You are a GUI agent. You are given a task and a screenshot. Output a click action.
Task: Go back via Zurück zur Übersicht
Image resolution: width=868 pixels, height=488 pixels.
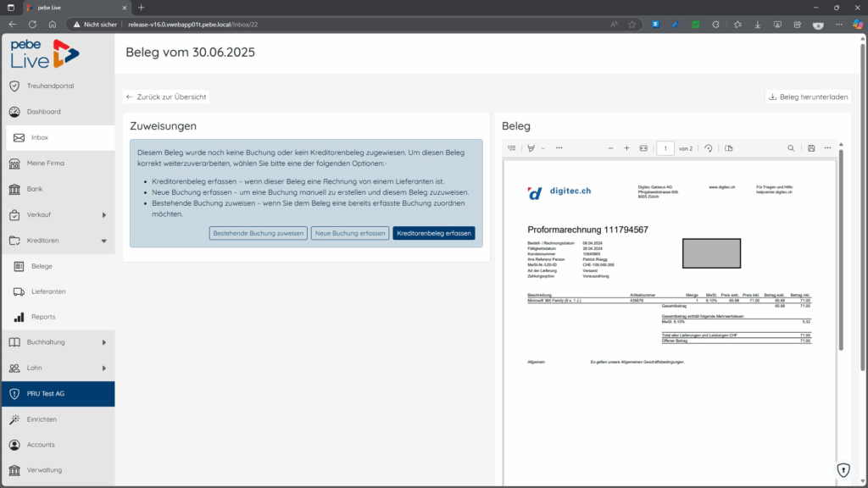pyautogui.click(x=166, y=97)
